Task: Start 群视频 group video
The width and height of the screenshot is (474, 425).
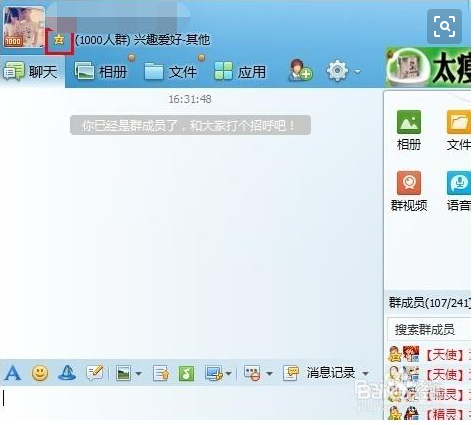Action: (x=409, y=191)
